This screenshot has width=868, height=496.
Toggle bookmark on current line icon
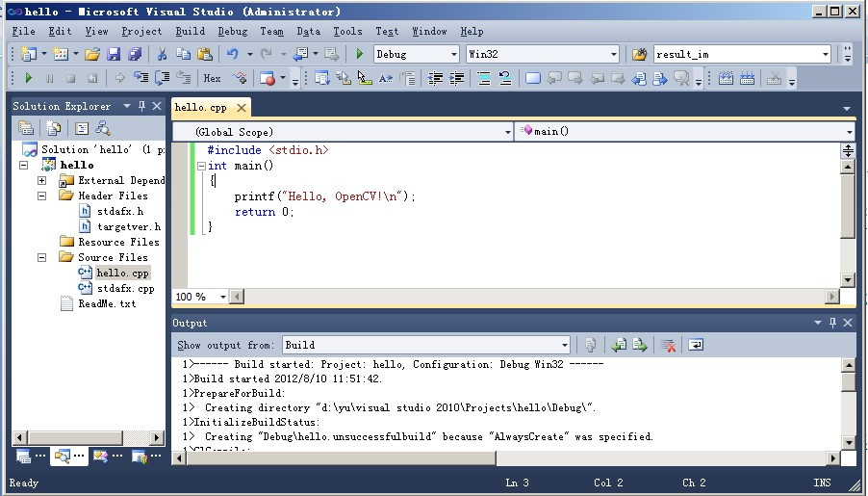(x=532, y=78)
